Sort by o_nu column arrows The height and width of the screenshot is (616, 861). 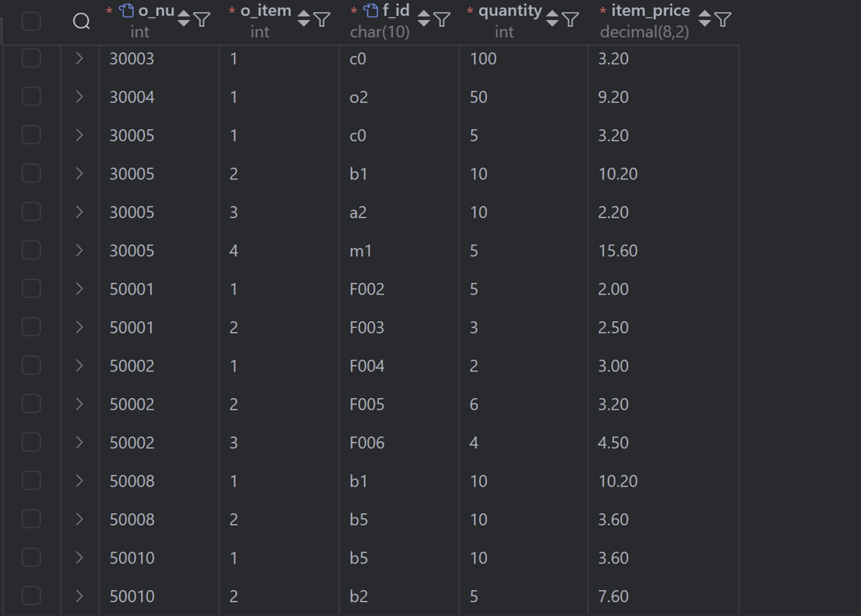coord(184,20)
